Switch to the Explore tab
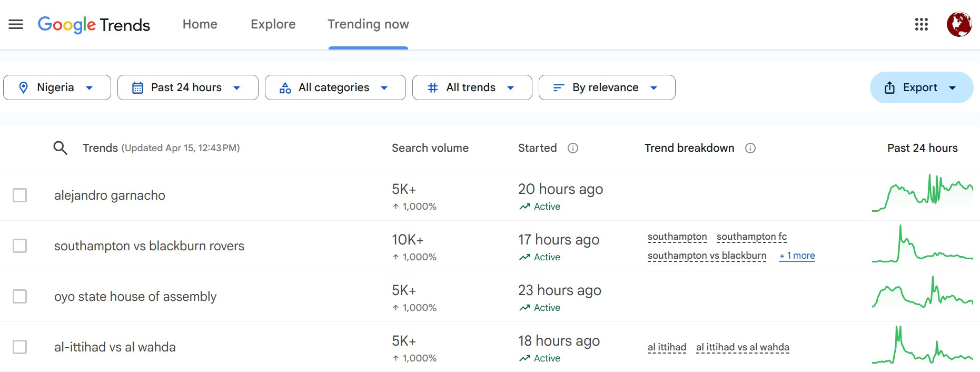This screenshot has height=372, width=980. tap(273, 24)
